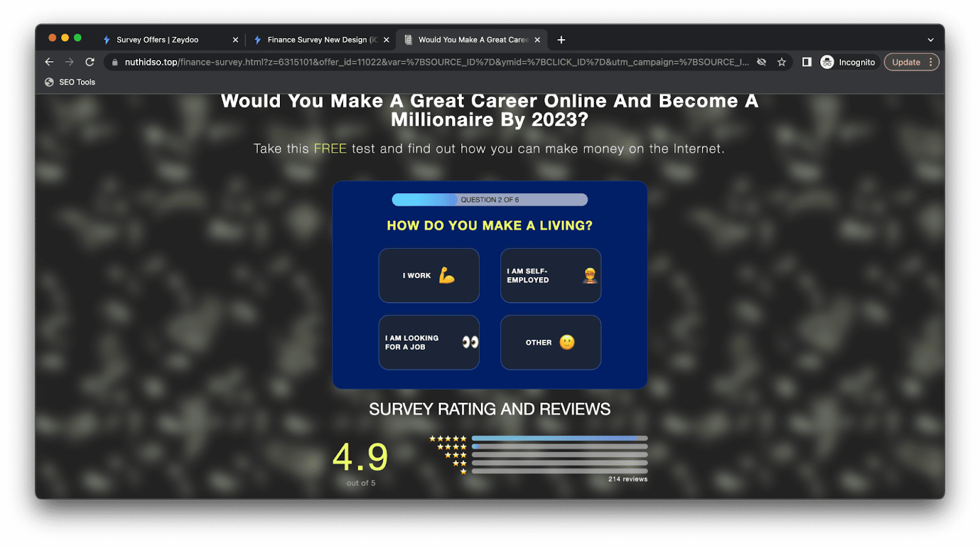Screen dimensions: 980x546
Task: Click the browser forward arrow
Action: point(69,62)
